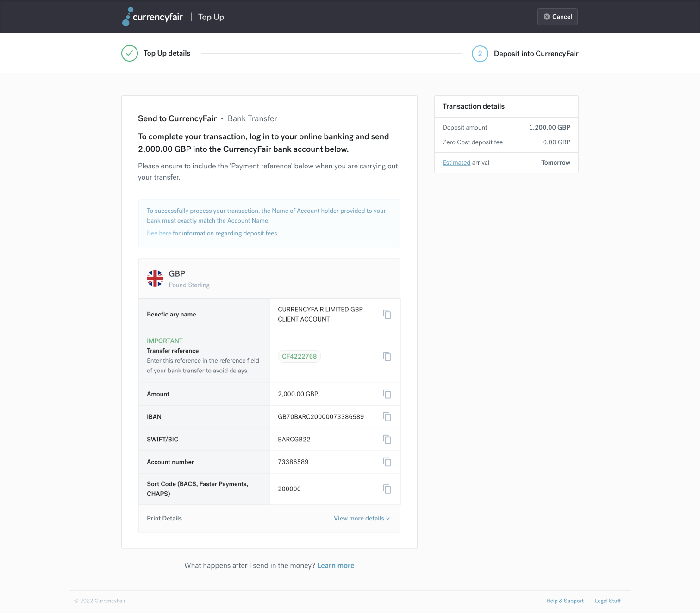Open Learn more about sending money
This screenshot has height=613, width=700.
point(336,565)
